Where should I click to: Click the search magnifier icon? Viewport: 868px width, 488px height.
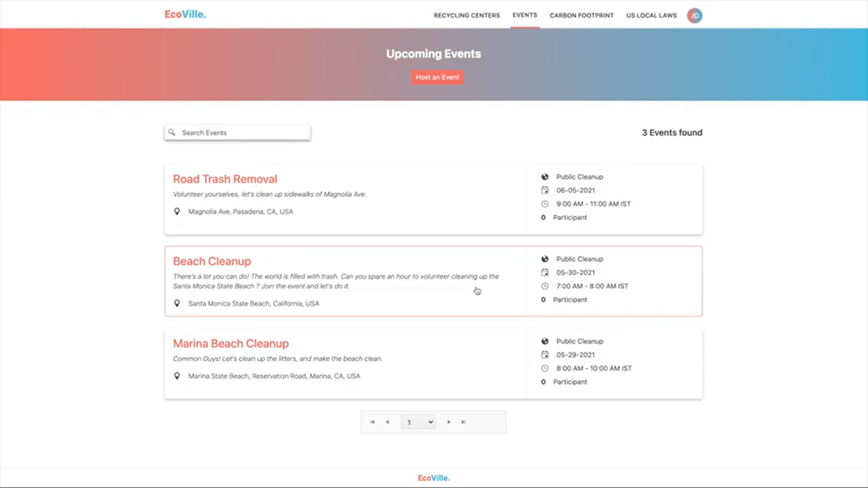[172, 132]
